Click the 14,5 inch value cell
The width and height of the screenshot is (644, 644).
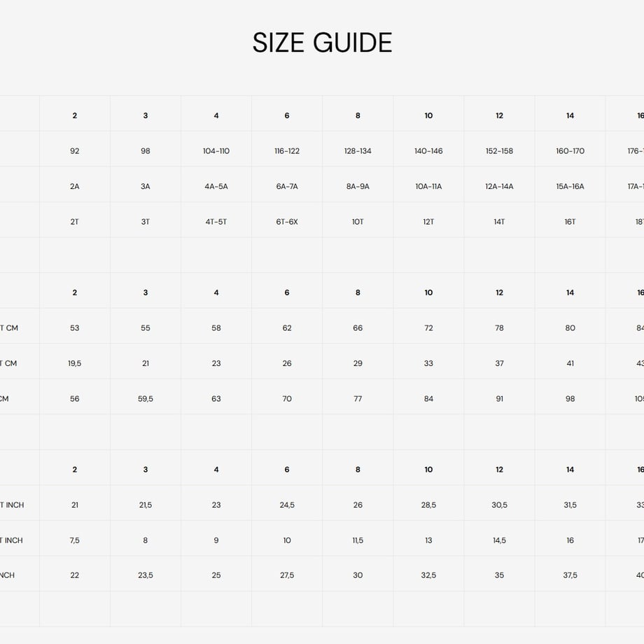499,540
